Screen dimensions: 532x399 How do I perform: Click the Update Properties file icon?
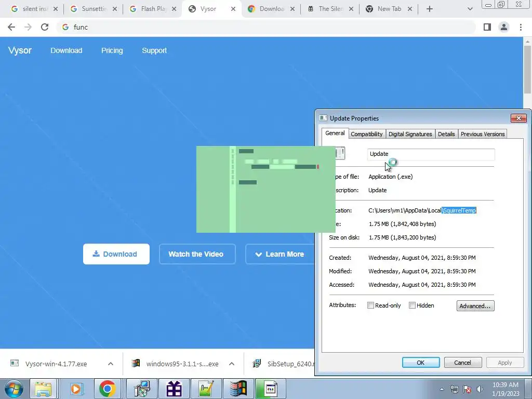(340, 153)
